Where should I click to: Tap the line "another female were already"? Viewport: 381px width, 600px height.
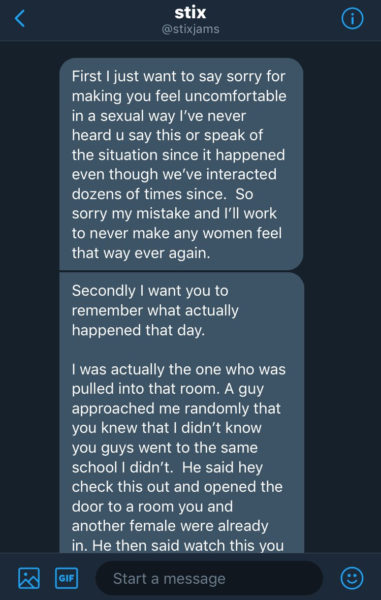[170, 526]
